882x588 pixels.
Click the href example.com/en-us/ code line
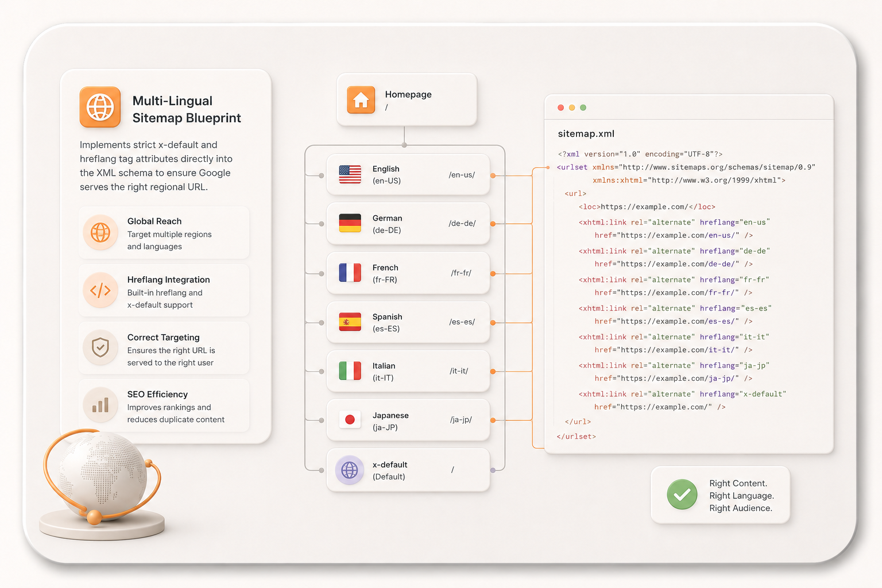coord(674,235)
